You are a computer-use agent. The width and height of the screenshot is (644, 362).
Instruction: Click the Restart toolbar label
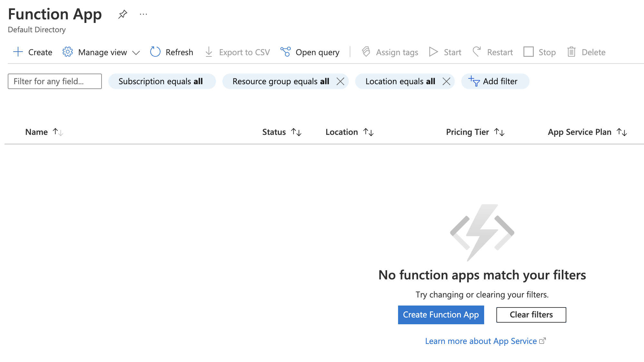tap(500, 52)
